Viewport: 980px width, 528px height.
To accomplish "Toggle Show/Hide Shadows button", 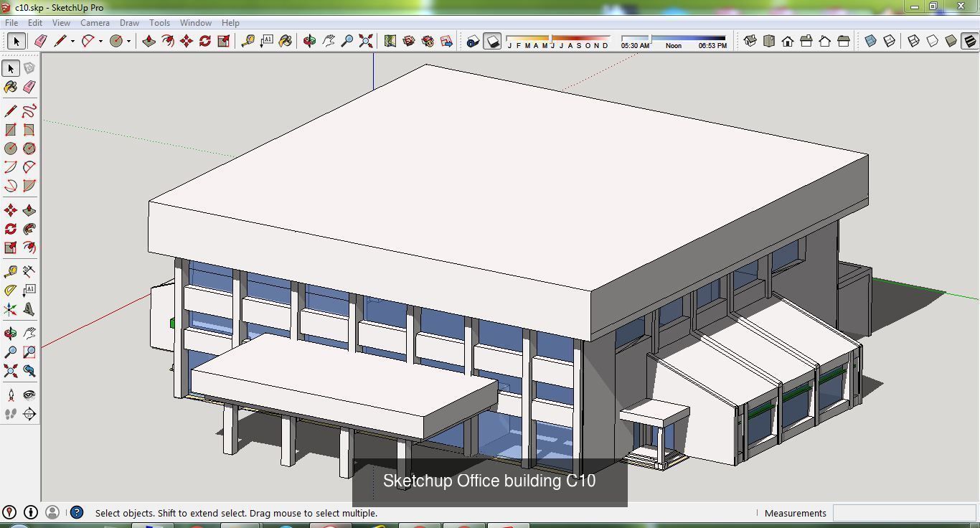I will pyautogui.click(x=492, y=41).
